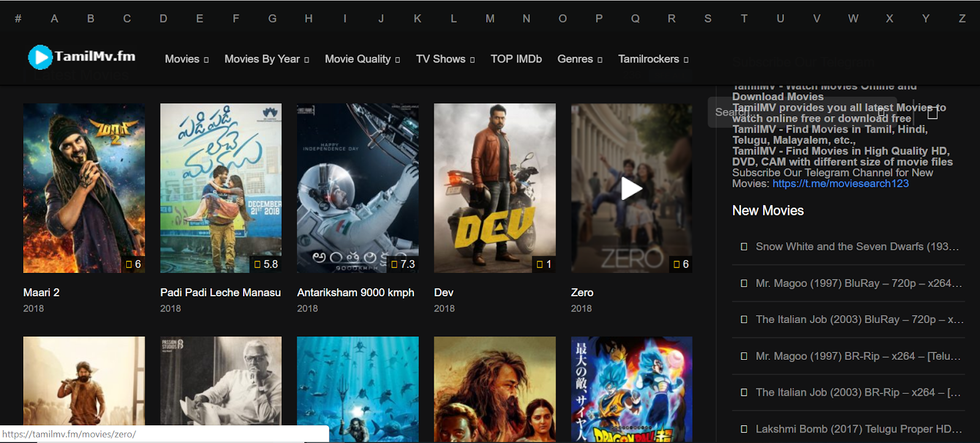Filter movies by letter Z
This screenshot has width=980, height=443.
coord(962,19)
